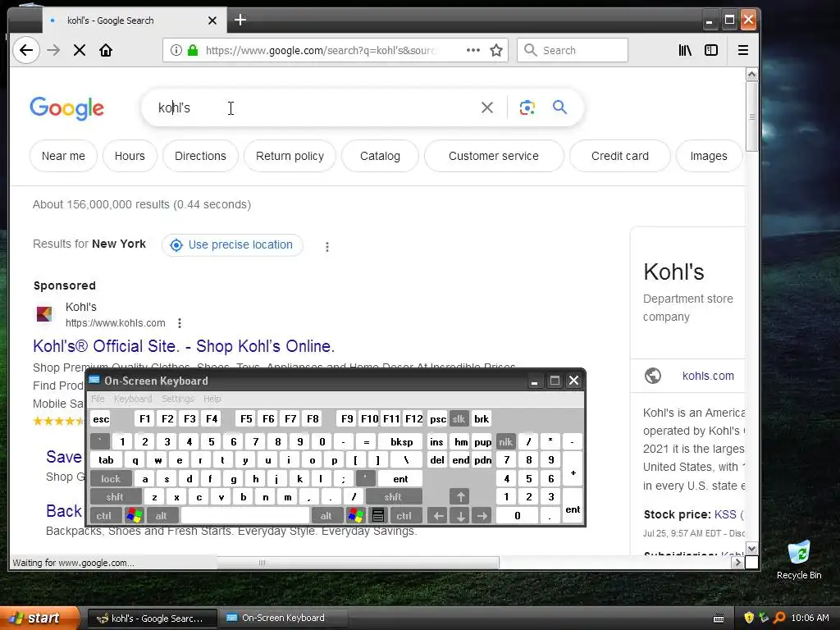
Task: Open Help menu in On-Screen Keyboard
Action: click(212, 399)
